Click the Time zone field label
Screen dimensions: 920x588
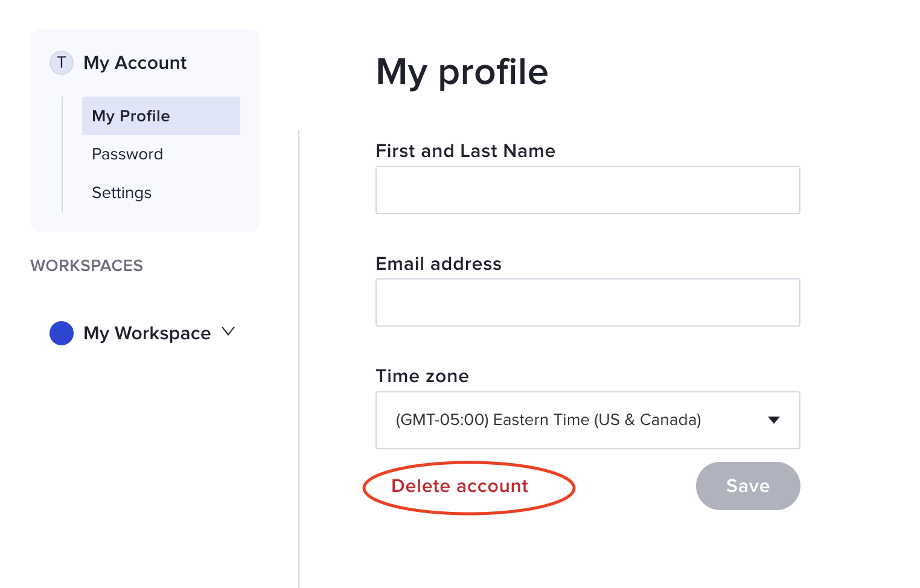tap(422, 376)
